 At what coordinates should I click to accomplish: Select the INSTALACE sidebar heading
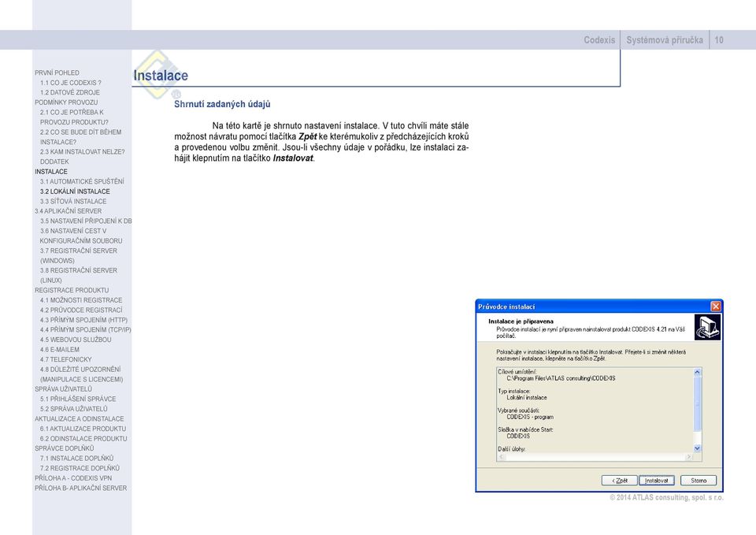tap(51, 171)
